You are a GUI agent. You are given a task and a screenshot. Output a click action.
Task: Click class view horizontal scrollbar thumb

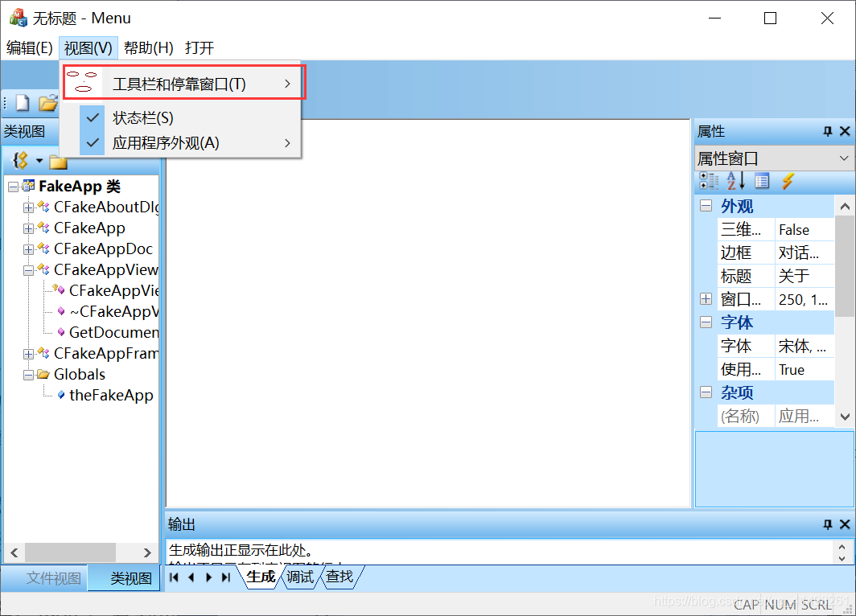click(71, 552)
